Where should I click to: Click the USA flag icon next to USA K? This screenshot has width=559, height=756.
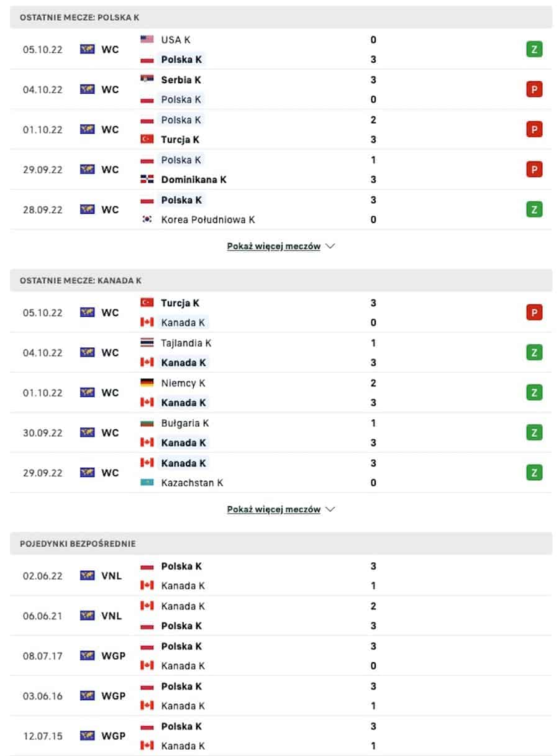[147, 39]
